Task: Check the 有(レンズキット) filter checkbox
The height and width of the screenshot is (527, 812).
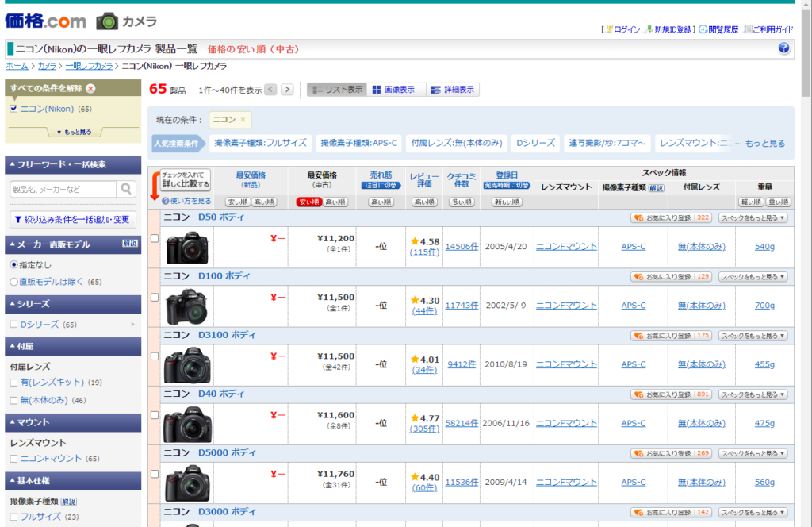Action: coord(13,383)
